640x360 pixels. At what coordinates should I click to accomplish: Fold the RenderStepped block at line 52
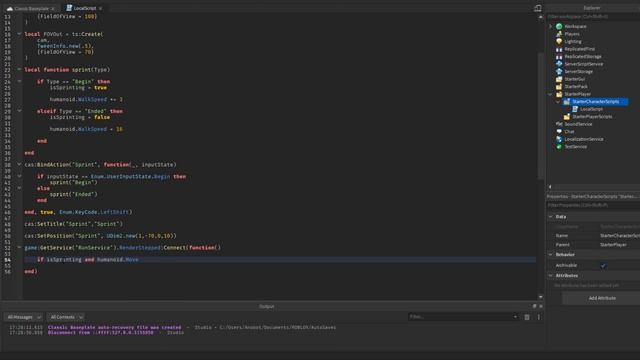click(19, 247)
